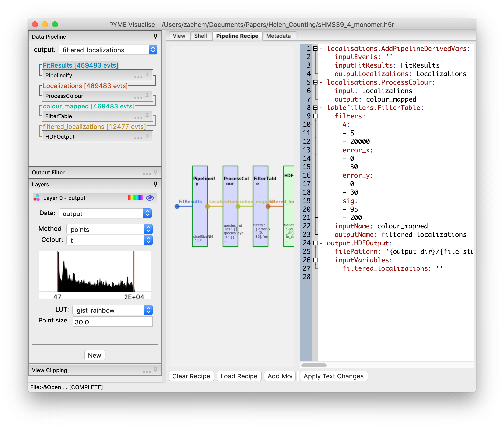Open options menu on the Pipelineify module
This screenshot has height=429, width=504.
[138, 76]
